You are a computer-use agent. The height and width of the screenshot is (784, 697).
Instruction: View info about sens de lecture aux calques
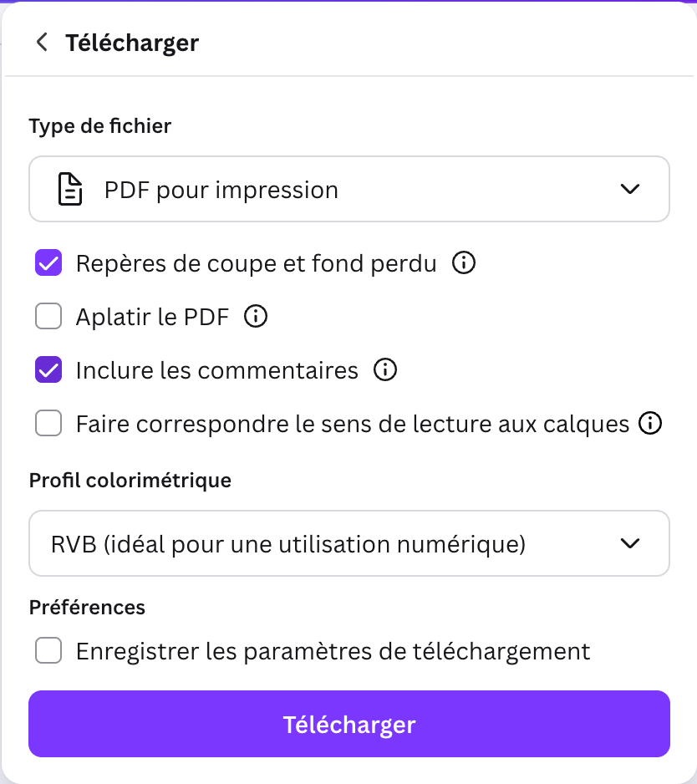tap(649, 424)
